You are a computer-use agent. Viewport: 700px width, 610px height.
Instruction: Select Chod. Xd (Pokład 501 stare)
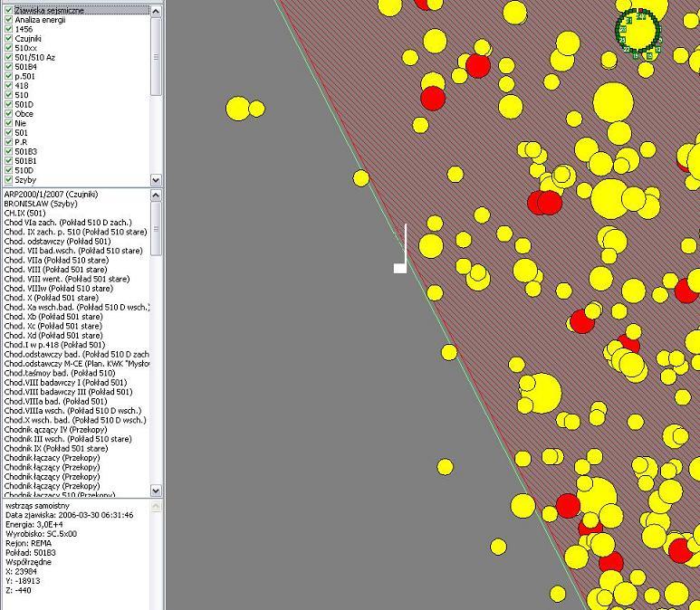click(x=53, y=335)
